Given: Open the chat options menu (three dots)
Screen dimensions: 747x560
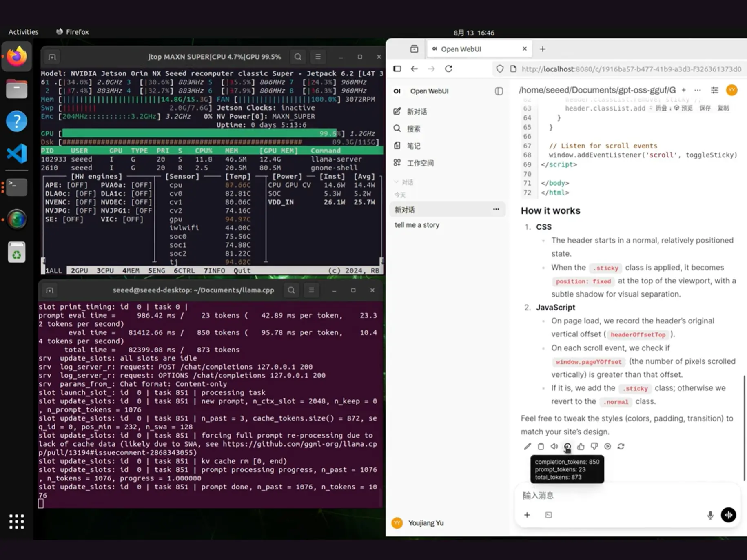Looking at the screenshot, I should click(x=495, y=209).
